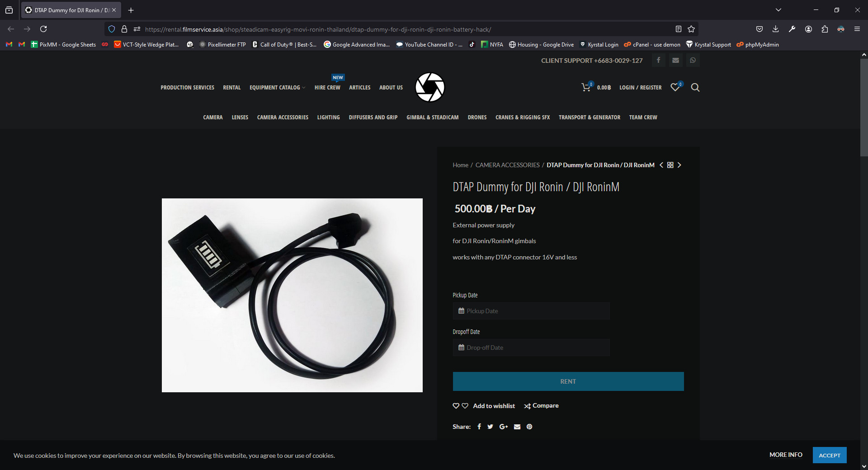Click the tracking protection shield icon
This screenshot has height=470, width=868.
pyautogui.click(x=112, y=29)
